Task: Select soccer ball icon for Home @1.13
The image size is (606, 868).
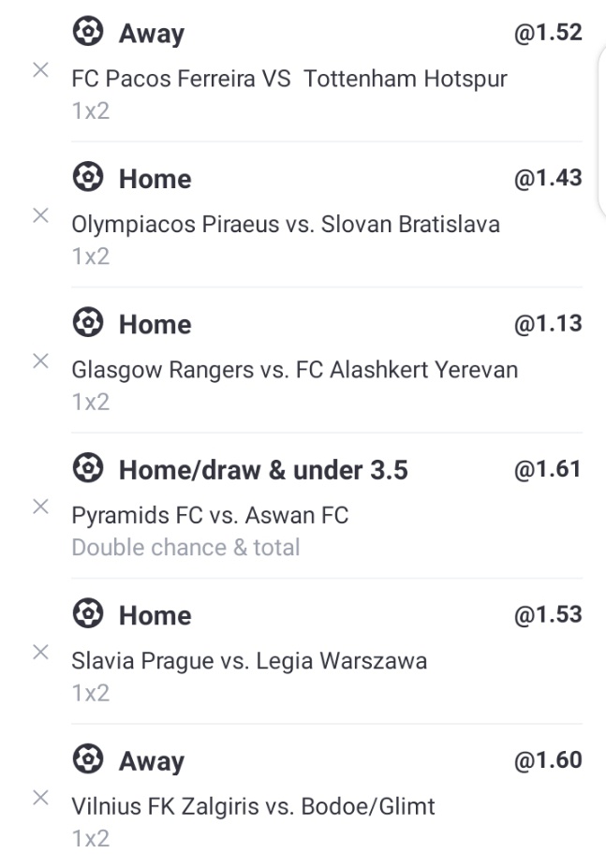Action: click(x=87, y=323)
